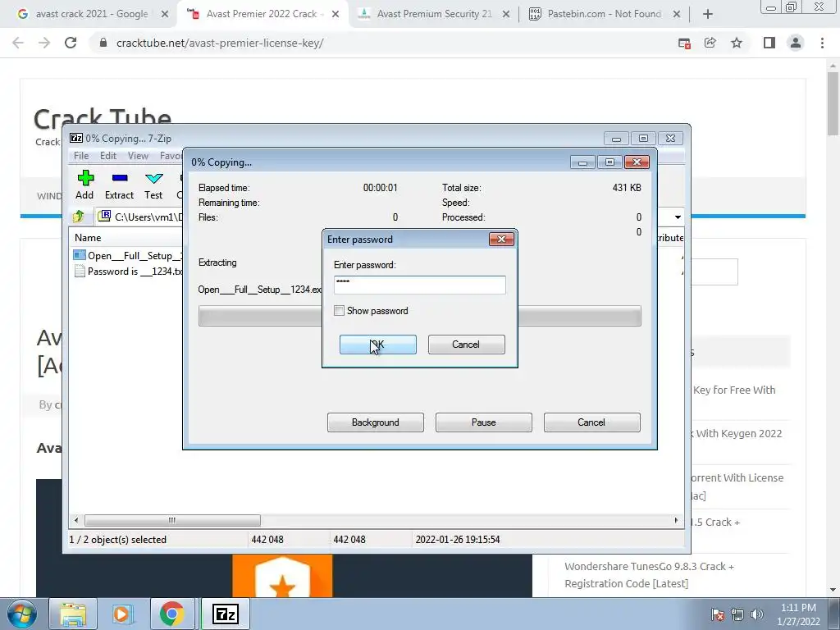
Task: Toggle the Chrome side panel icon
Action: coord(769,43)
